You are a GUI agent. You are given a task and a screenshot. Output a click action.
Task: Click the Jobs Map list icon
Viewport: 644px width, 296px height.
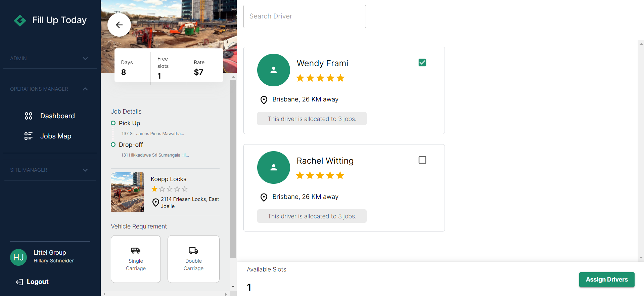click(x=29, y=136)
